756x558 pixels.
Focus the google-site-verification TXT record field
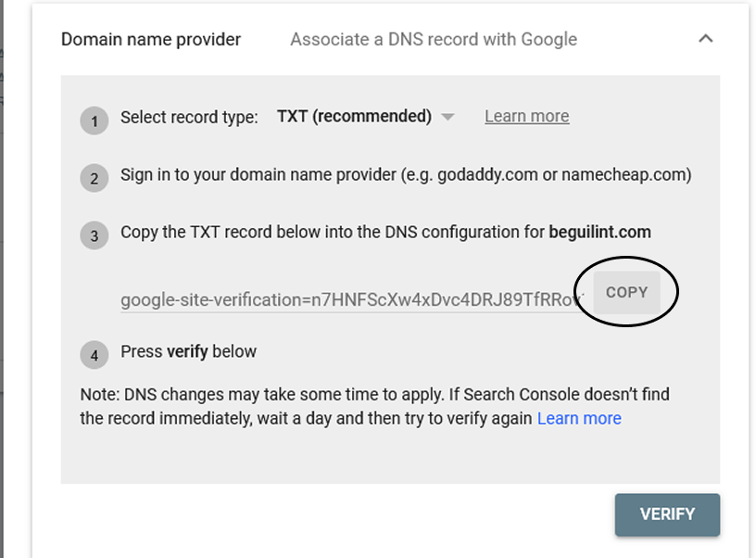pyautogui.click(x=352, y=300)
